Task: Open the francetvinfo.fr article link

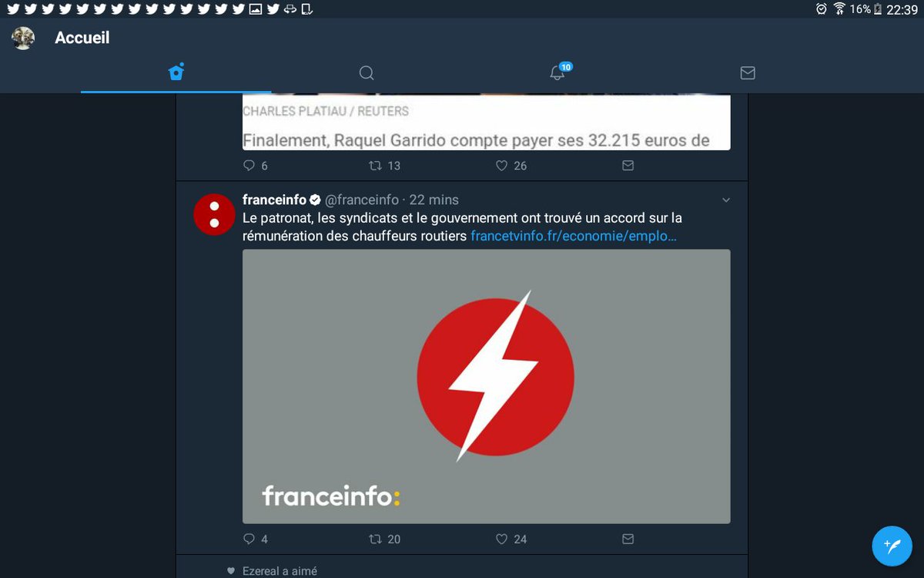Action: [574, 236]
